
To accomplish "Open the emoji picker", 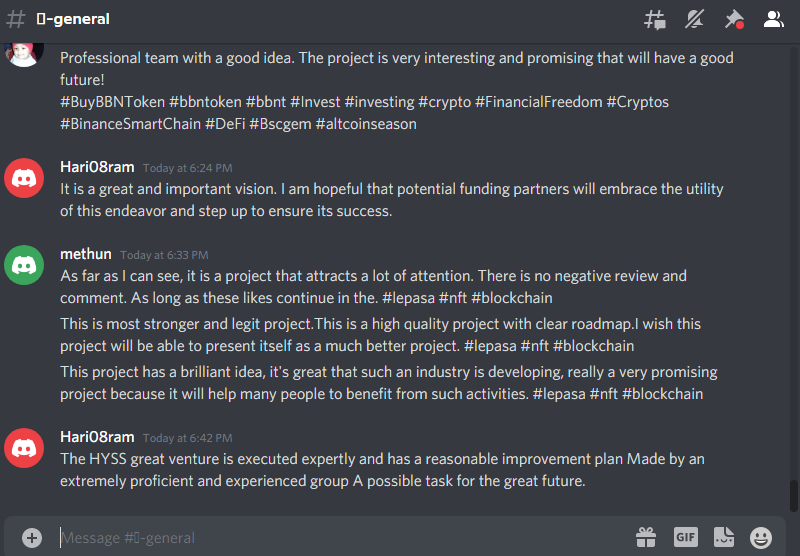I will pyautogui.click(x=761, y=538).
